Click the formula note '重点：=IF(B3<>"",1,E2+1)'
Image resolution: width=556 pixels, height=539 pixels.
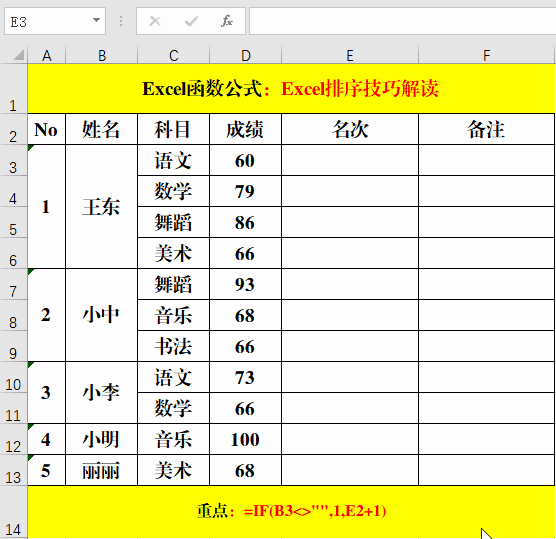click(291, 512)
